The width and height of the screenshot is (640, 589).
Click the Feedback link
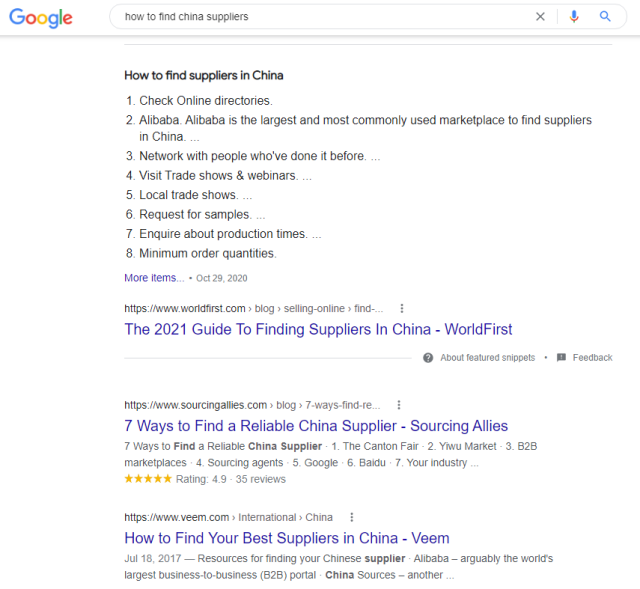coord(592,358)
